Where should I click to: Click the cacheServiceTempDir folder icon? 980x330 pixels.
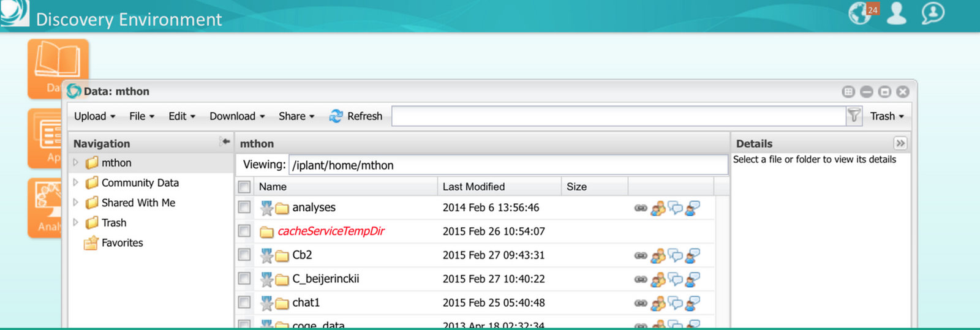tap(266, 232)
